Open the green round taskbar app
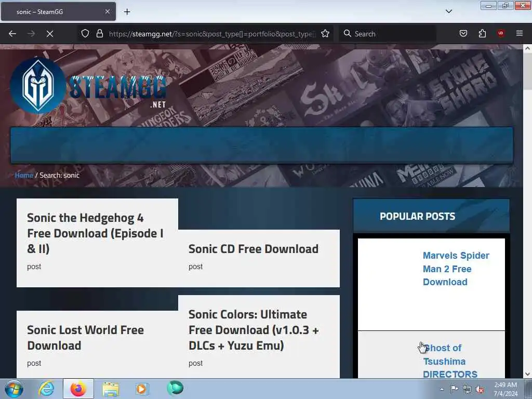Viewport: 532px width, 399px height. [x=175, y=388]
